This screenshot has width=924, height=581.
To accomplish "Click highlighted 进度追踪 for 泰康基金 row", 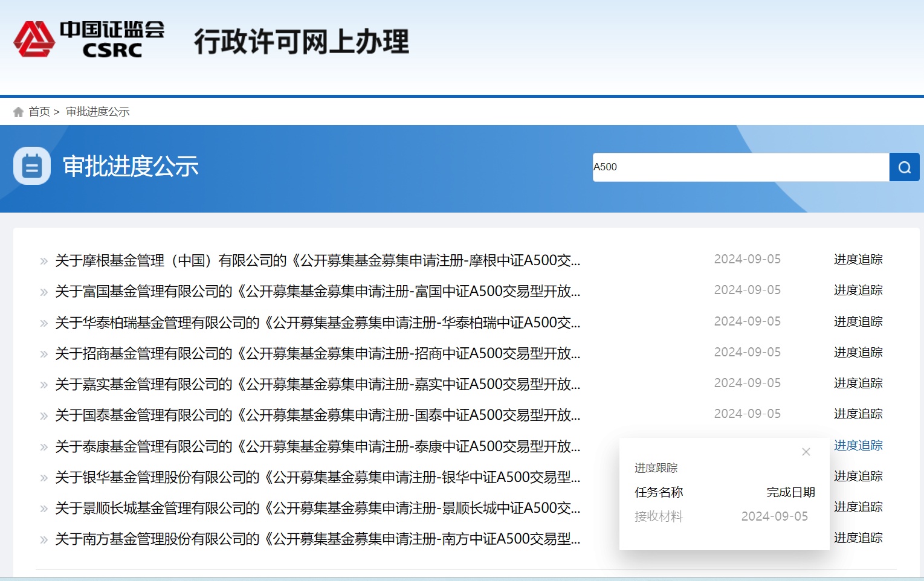I will click(858, 446).
